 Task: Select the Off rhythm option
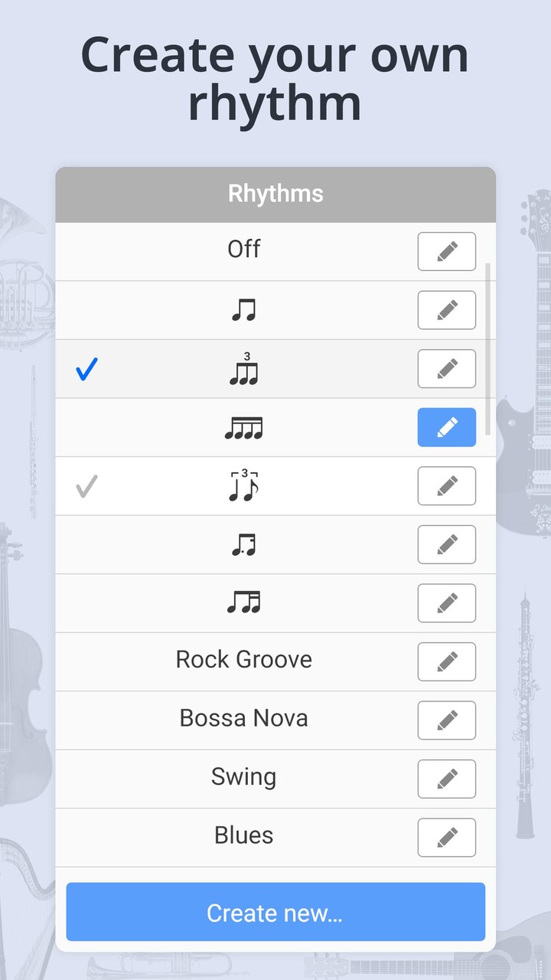point(243,250)
